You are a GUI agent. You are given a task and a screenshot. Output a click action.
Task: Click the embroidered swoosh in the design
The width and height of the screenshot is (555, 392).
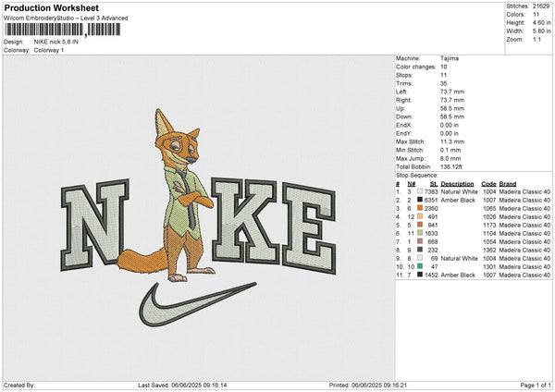(x=198, y=304)
